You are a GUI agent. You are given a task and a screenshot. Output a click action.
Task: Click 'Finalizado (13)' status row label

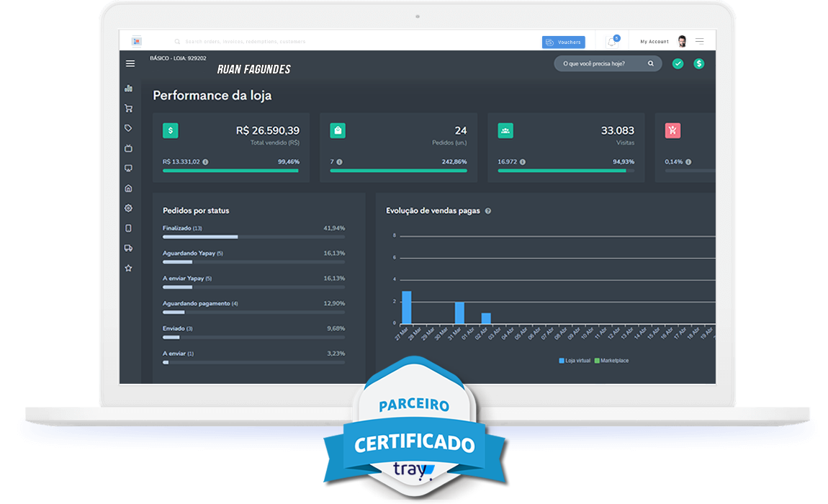tap(182, 228)
